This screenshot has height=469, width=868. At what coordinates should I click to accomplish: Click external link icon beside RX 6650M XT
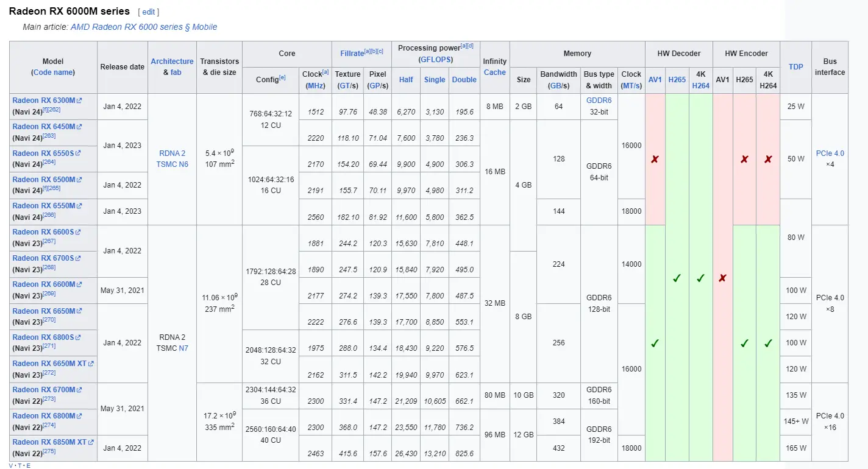[x=91, y=364]
